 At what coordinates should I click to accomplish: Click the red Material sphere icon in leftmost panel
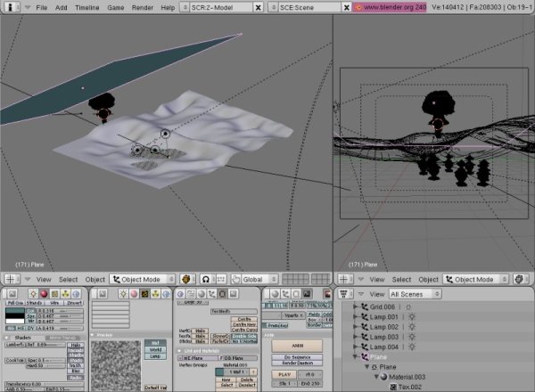pos(44,293)
